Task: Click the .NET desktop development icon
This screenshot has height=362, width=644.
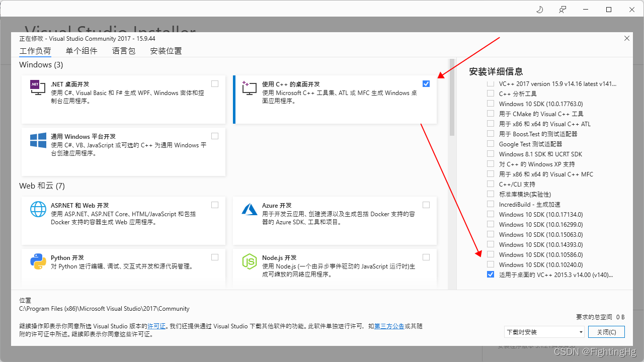Action: (38, 88)
